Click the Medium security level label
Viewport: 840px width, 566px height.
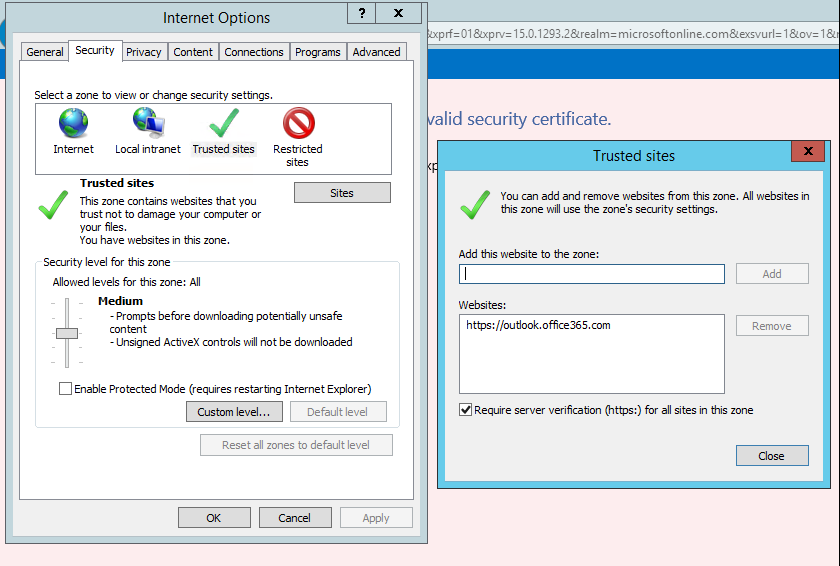pyautogui.click(x=121, y=301)
